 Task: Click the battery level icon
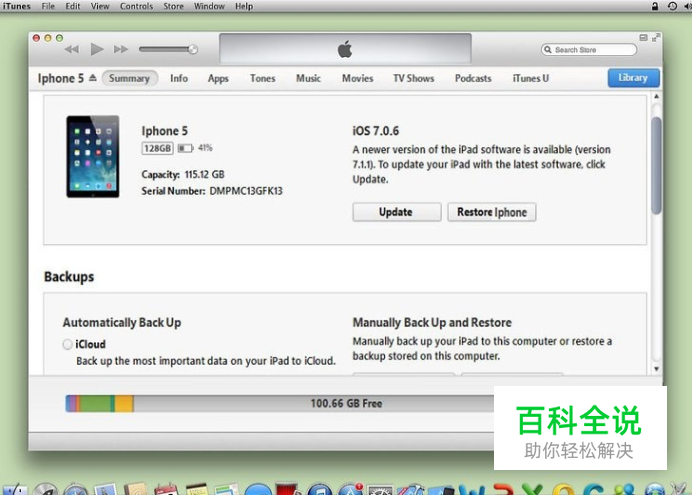pyautogui.click(x=185, y=148)
